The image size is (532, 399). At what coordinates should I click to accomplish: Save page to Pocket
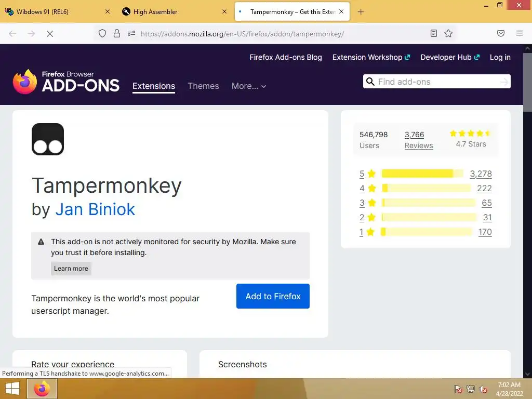pyautogui.click(x=501, y=33)
